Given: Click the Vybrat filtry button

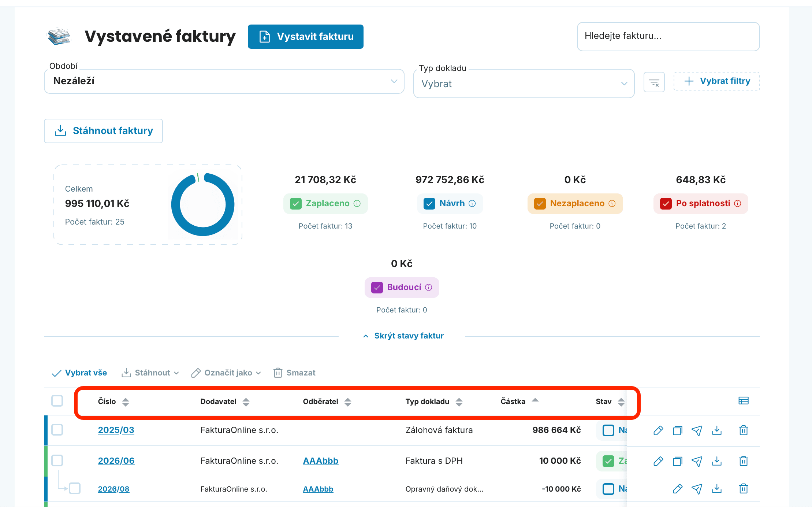Looking at the screenshot, I should tap(717, 81).
